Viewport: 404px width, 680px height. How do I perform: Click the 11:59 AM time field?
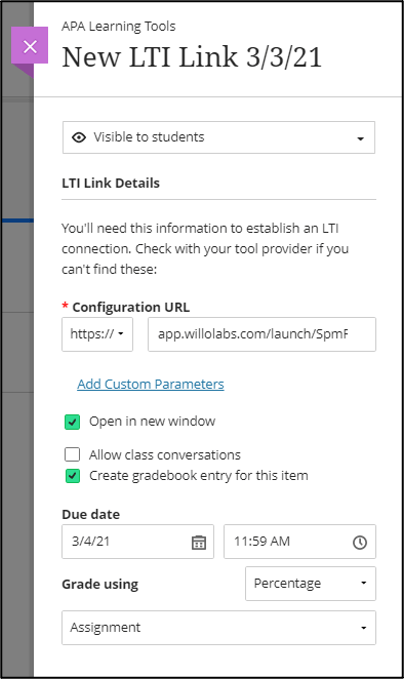tap(300, 542)
